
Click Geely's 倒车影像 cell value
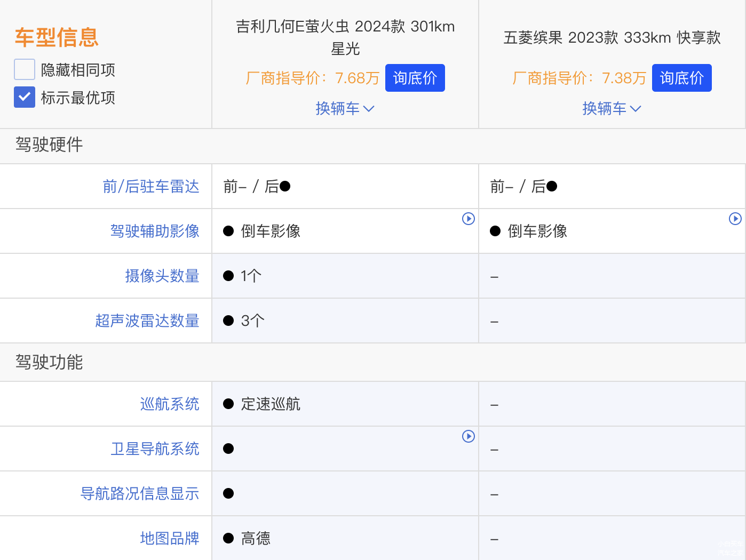pos(271,231)
